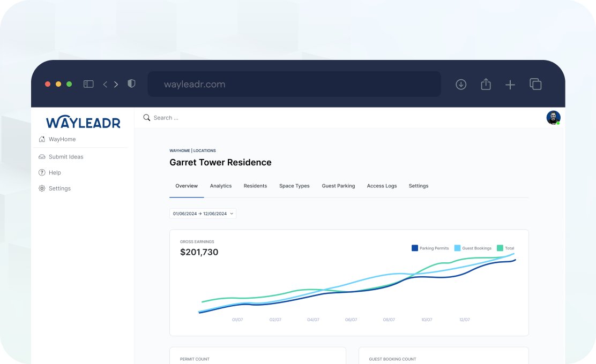Image resolution: width=596 pixels, height=364 pixels.
Task: Click the blue Parking Permits color swatch
Action: (414, 248)
